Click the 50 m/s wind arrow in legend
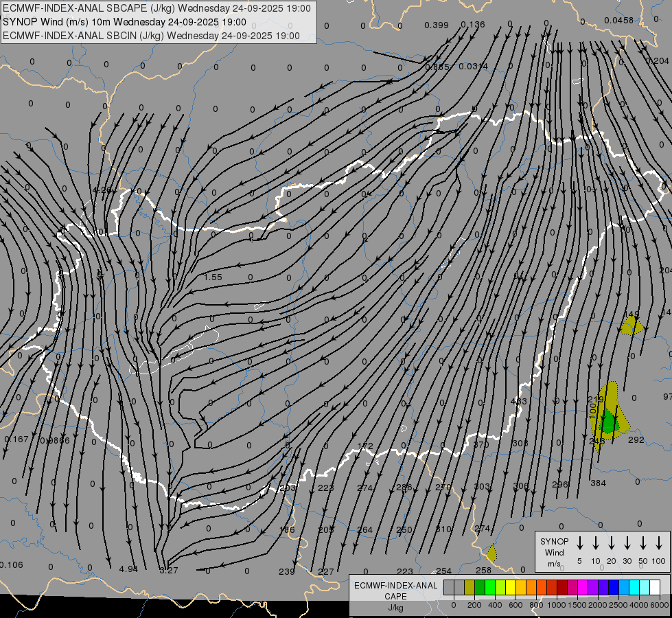Screen dimensions: 672x618 tap(643, 543)
